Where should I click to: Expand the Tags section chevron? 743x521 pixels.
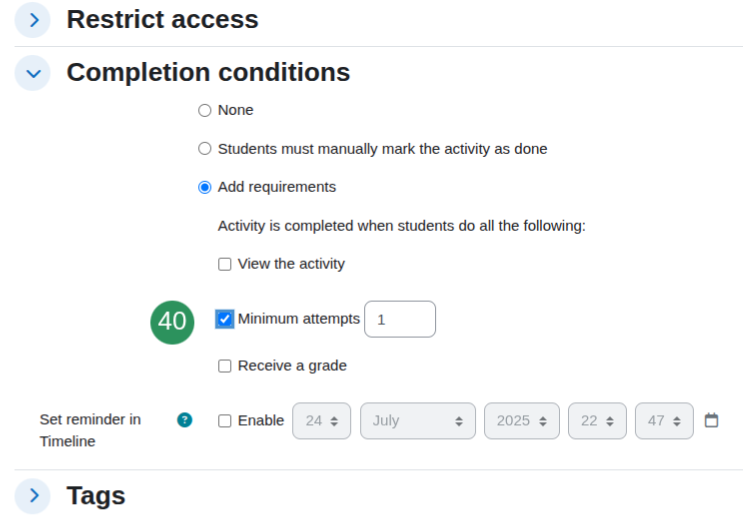pyautogui.click(x=33, y=496)
